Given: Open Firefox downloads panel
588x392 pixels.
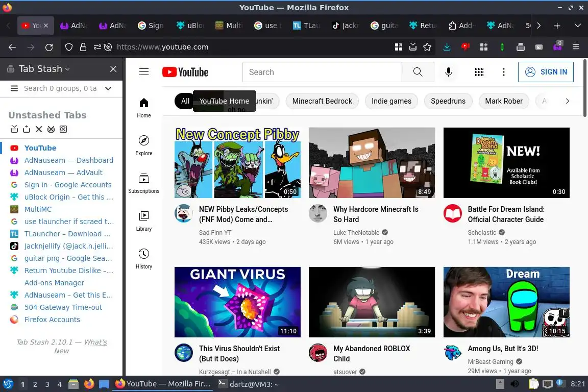Looking at the screenshot, I should [447, 47].
